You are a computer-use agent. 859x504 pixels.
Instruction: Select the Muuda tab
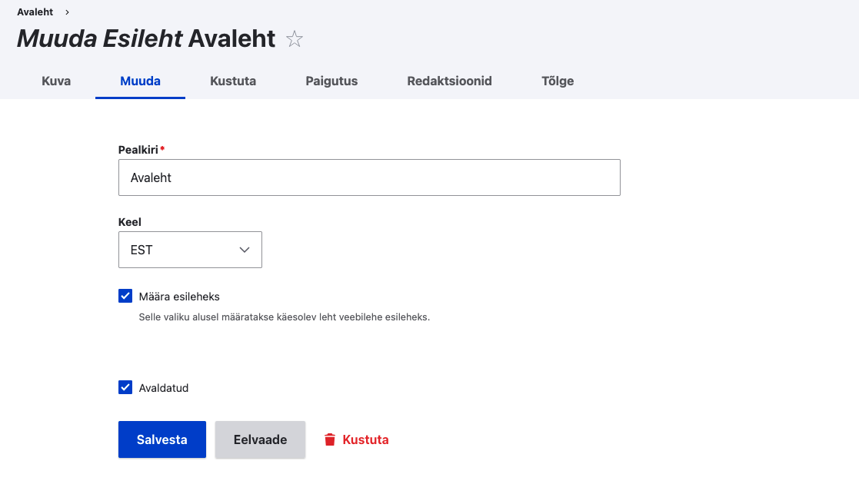point(140,81)
